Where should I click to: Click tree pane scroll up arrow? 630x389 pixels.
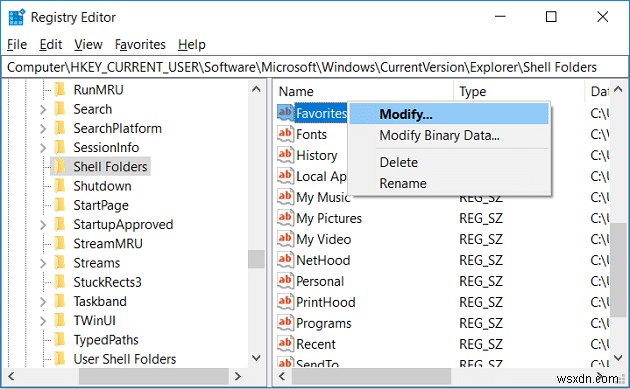click(256, 89)
